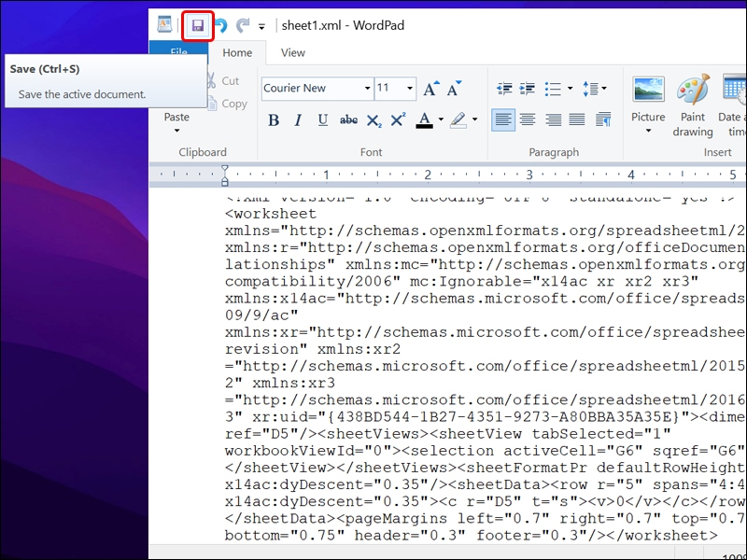The height and width of the screenshot is (560, 747).
Task: Click the Decrease indent icon
Action: 504,89
